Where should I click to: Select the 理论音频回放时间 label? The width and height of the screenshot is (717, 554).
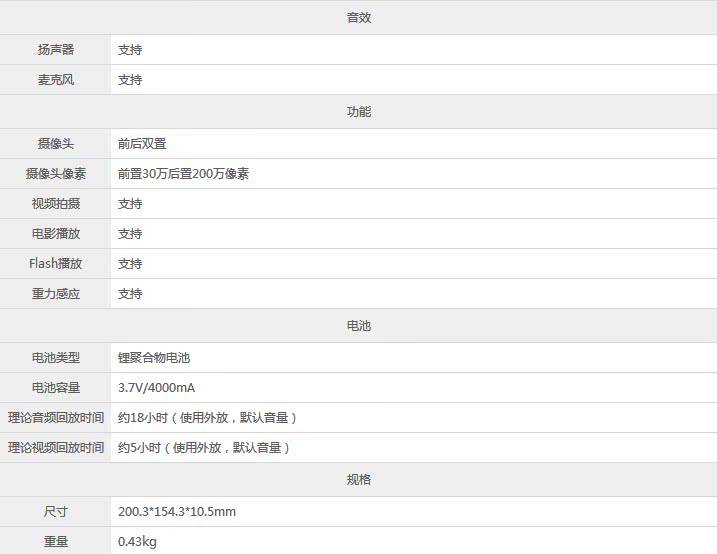[x=56, y=418]
